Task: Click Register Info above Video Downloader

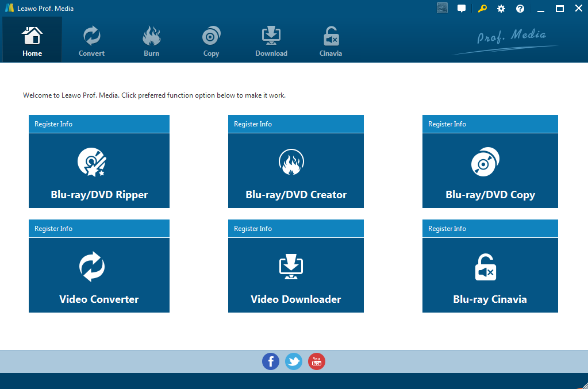Action: pos(253,229)
